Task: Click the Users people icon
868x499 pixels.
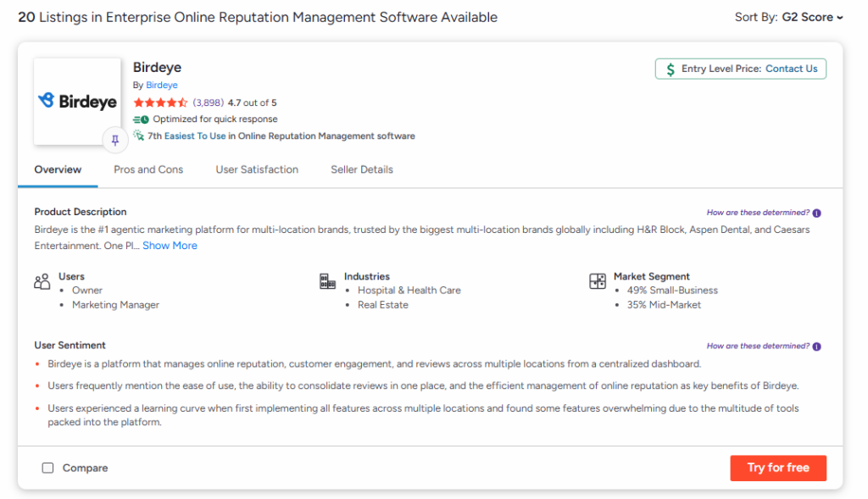Action: point(42,282)
